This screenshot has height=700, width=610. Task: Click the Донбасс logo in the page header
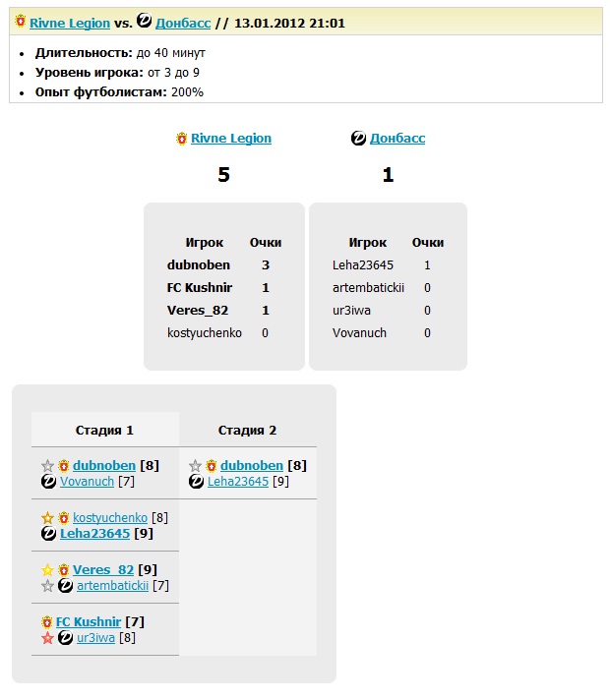[x=145, y=22]
